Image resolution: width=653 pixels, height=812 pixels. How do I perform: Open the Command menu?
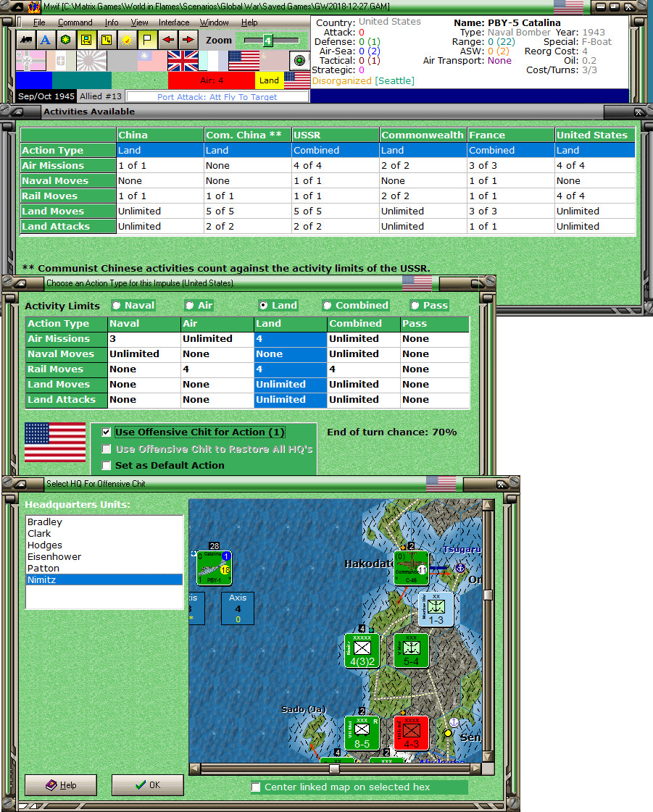click(75, 22)
